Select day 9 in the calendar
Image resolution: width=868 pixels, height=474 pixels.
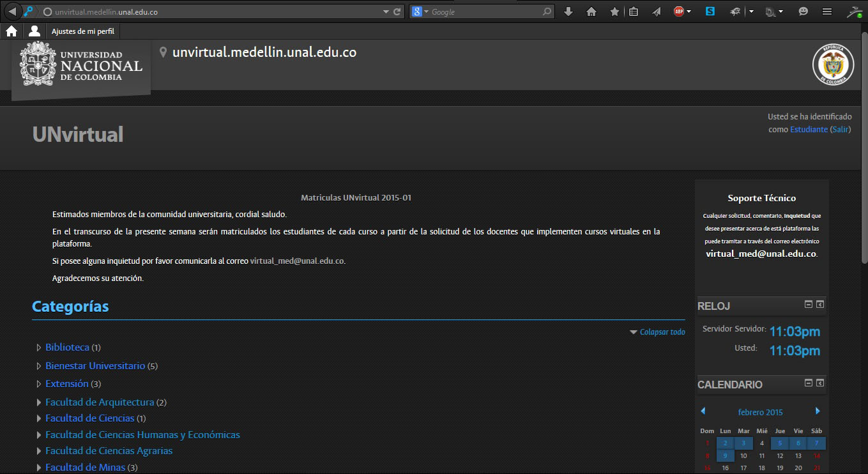[x=726, y=456]
